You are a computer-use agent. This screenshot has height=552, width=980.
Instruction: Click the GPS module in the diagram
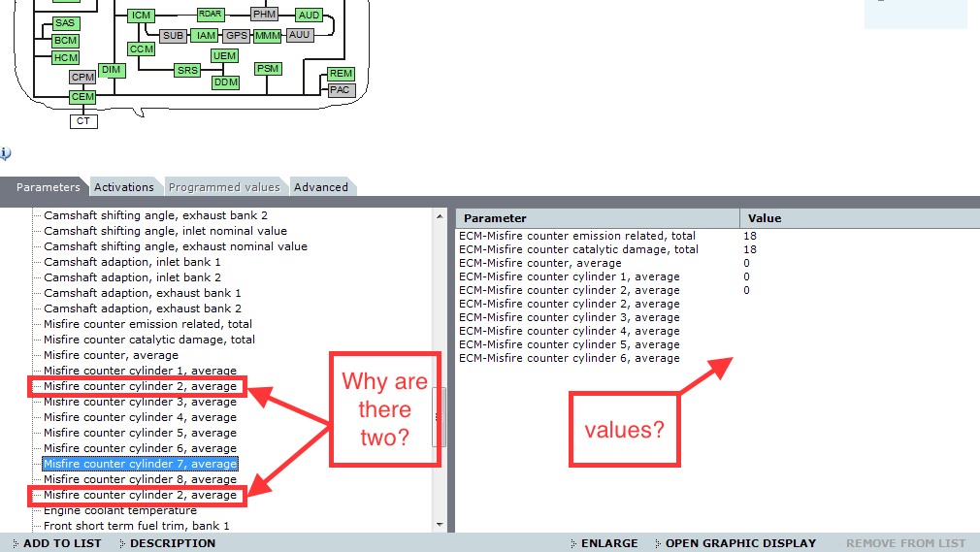(236, 36)
